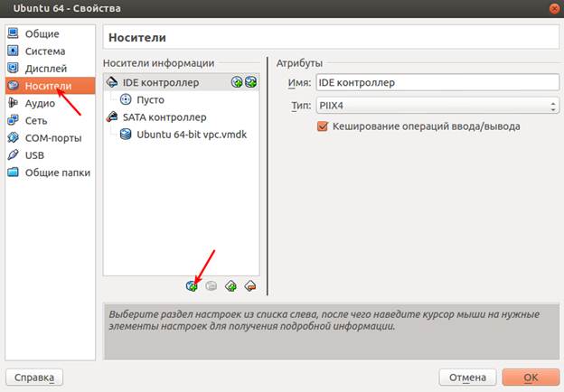Click the vmdk hard disk icon

tap(126, 135)
